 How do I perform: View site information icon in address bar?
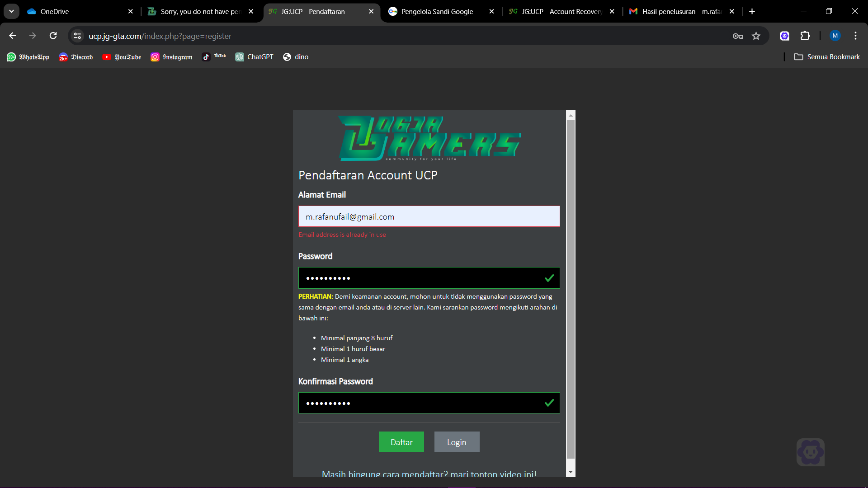coord(78,36)
